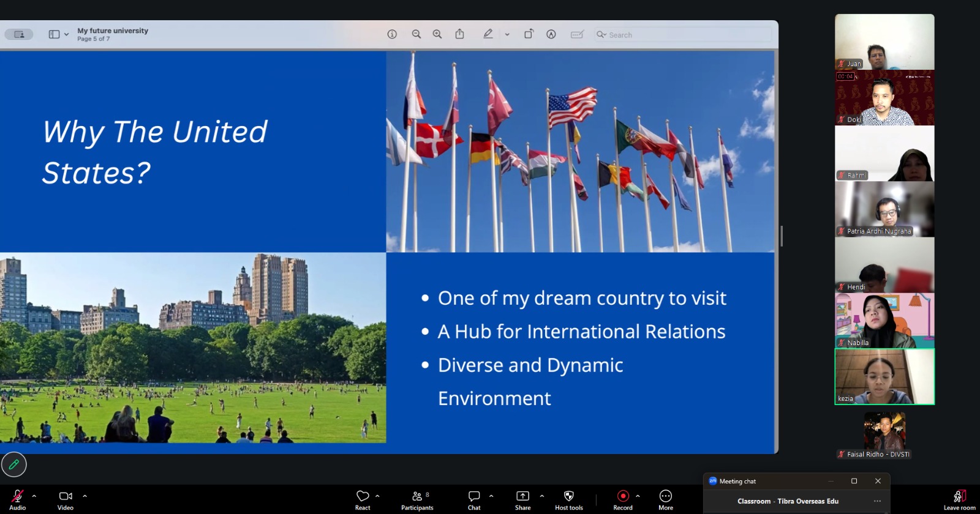Expand audio settings chevron beside Audio
Screen dimensions: 980x514
[x=34, y=496]
